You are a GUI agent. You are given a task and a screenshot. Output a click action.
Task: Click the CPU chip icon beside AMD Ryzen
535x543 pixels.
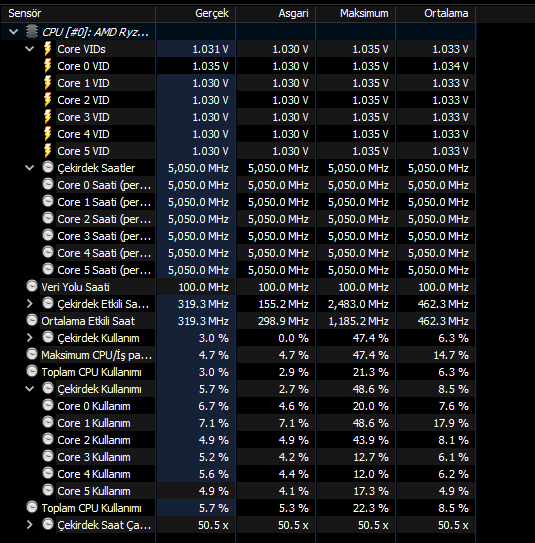pos(32,32)
